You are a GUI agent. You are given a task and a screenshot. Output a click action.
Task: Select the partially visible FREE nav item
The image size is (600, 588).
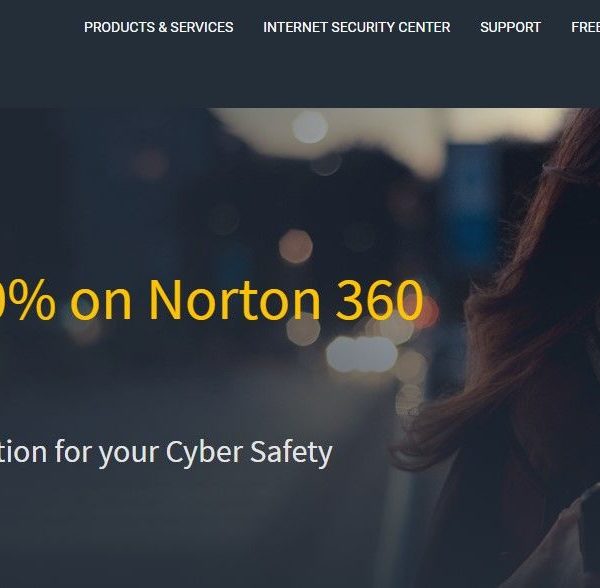585,27
